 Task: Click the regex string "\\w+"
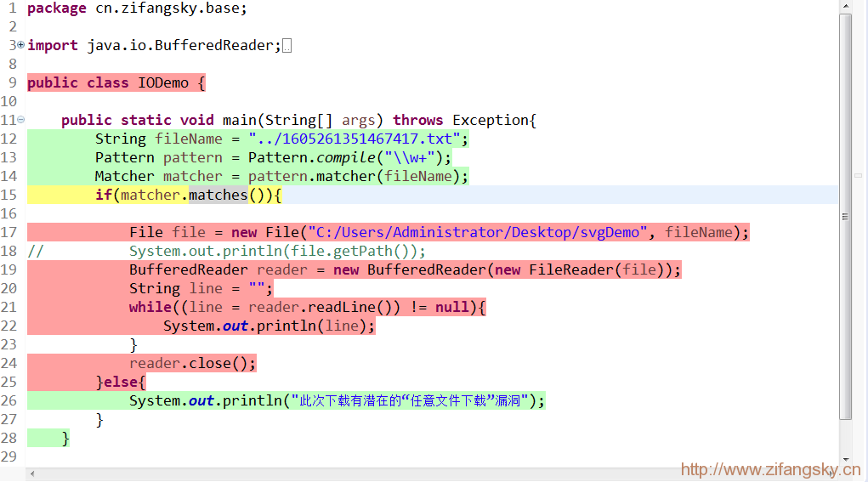(x=410, y=158)
